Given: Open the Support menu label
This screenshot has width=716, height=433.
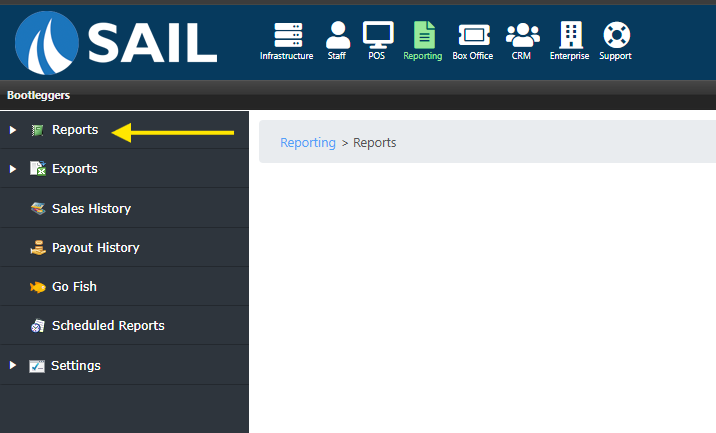Looking at the screenshot, I should click(x=616, y=56).
